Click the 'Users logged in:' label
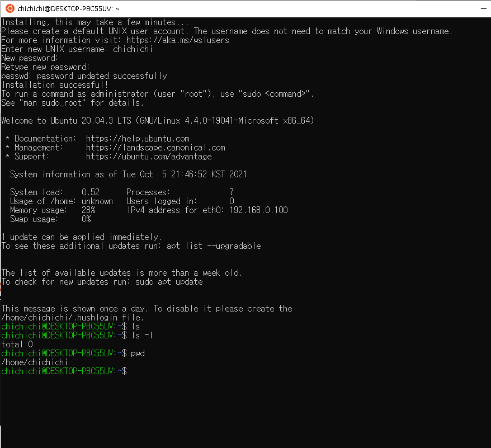Screen dimensions: 491x448 tap(162, 201)
